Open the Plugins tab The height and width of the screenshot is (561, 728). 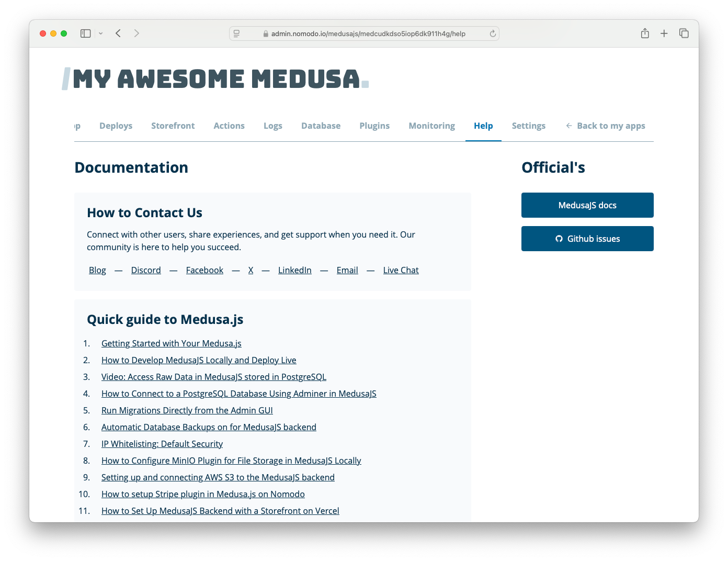tap(374, 126)
